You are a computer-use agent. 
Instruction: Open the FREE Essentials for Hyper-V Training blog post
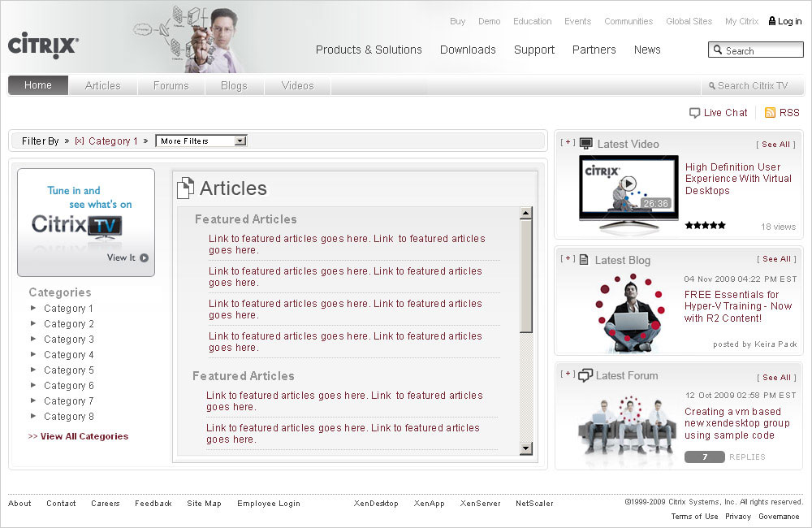click(737, 306)
